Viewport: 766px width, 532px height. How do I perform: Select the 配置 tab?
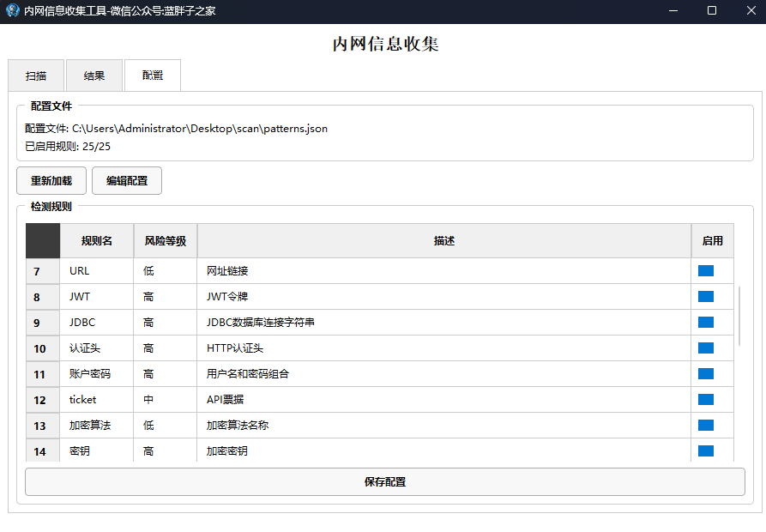point(153,76)
